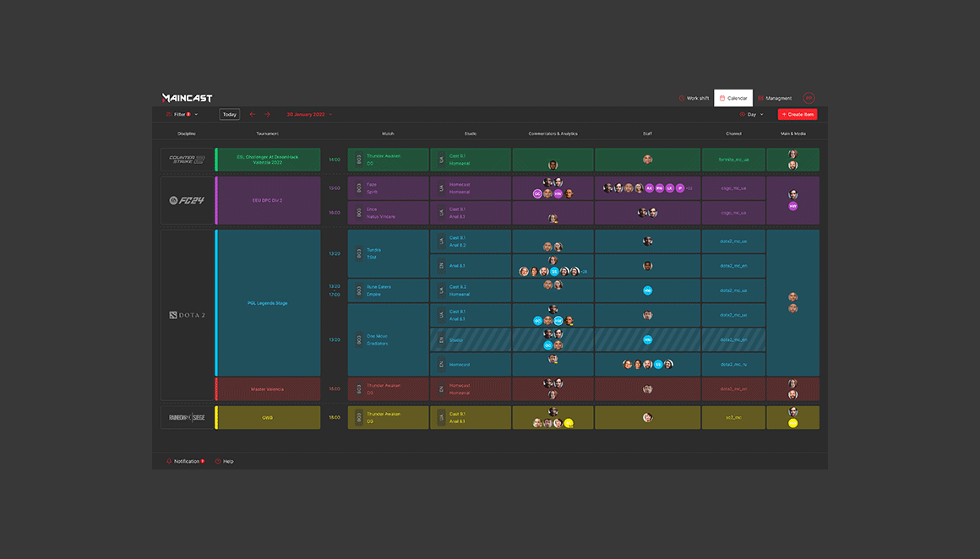Switch to the Managment tab
This screenshot has width=980, height=559.
coord(775,98)
